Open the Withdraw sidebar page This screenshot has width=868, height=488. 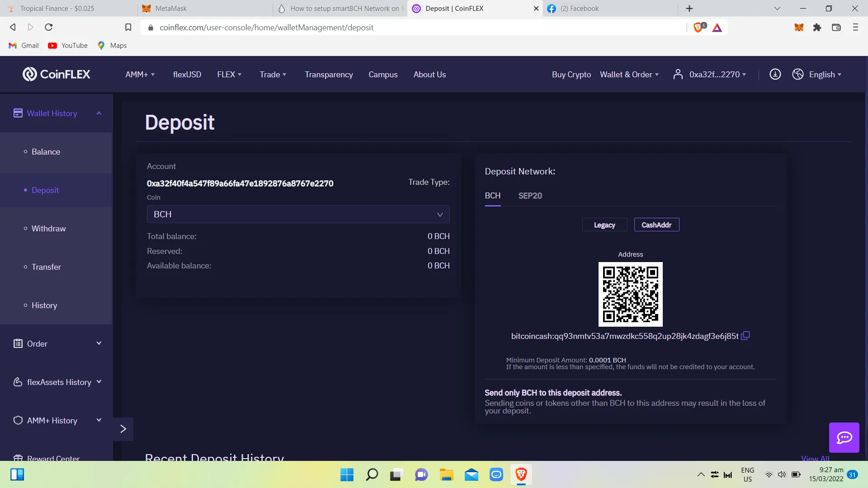(x=48, y=229)
